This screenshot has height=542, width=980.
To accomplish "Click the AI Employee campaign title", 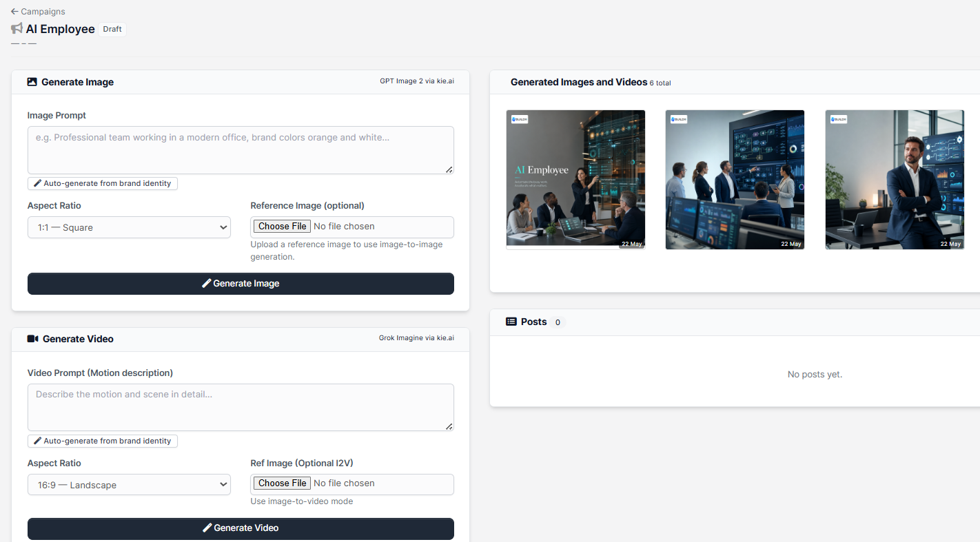I will [61, 29].
